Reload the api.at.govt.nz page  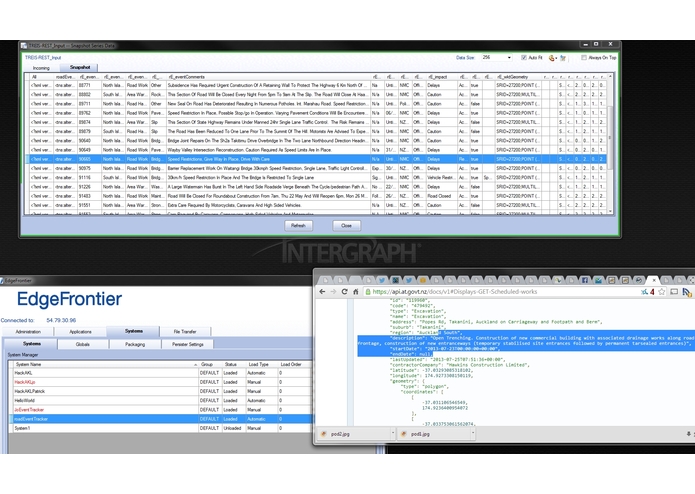coord(344,292)
